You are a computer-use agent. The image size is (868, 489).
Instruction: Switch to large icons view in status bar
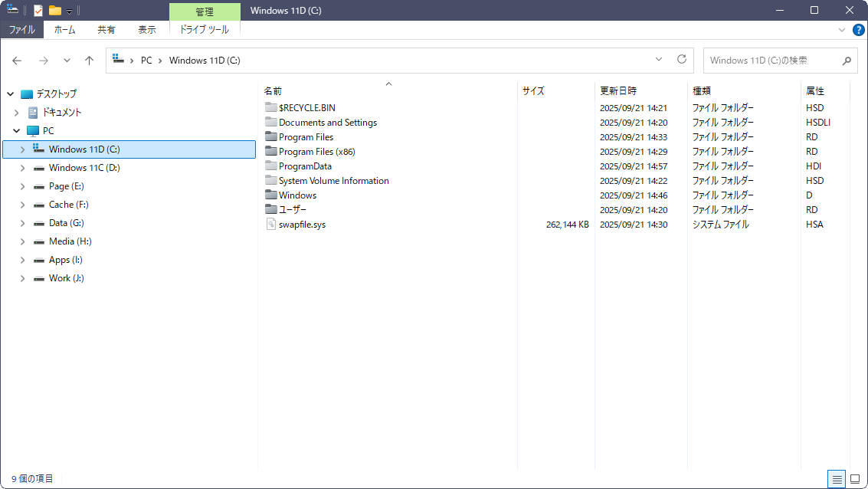pos(855,479)
